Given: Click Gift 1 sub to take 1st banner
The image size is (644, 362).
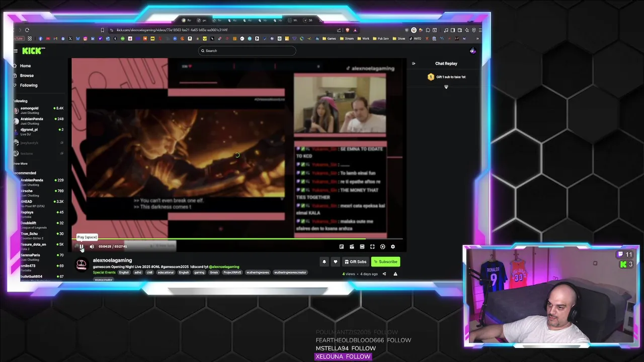Looking at the screenshot, I should [446, 77].
